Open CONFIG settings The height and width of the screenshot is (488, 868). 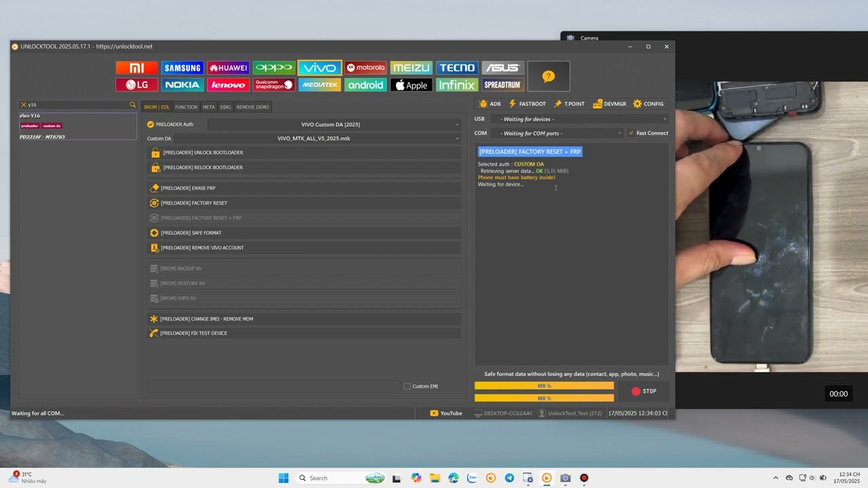click(x=648, y=104)
